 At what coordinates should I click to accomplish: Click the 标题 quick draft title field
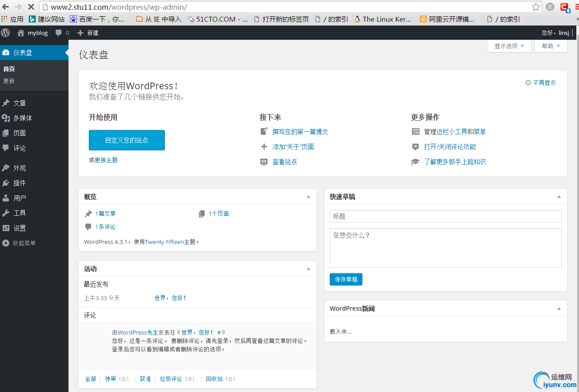(x=446, y=216)
